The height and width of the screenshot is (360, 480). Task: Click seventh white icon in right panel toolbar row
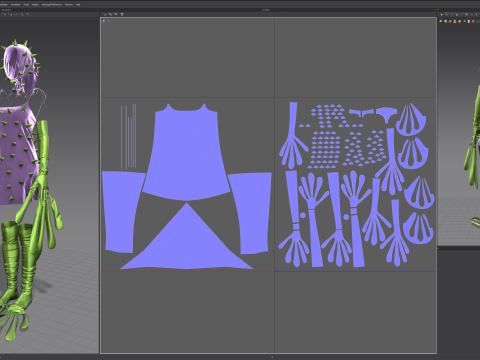pos(469,21)
